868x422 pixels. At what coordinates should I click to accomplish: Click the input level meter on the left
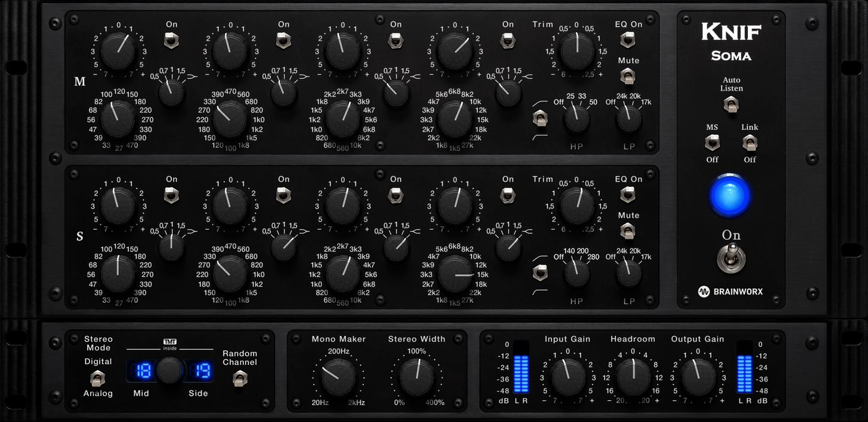521,373
